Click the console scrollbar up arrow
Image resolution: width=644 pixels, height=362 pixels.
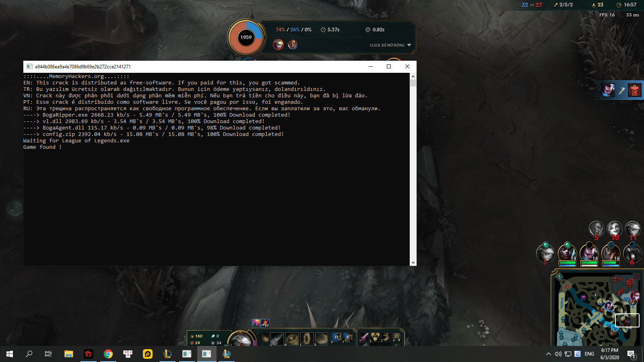click(413, 76)
